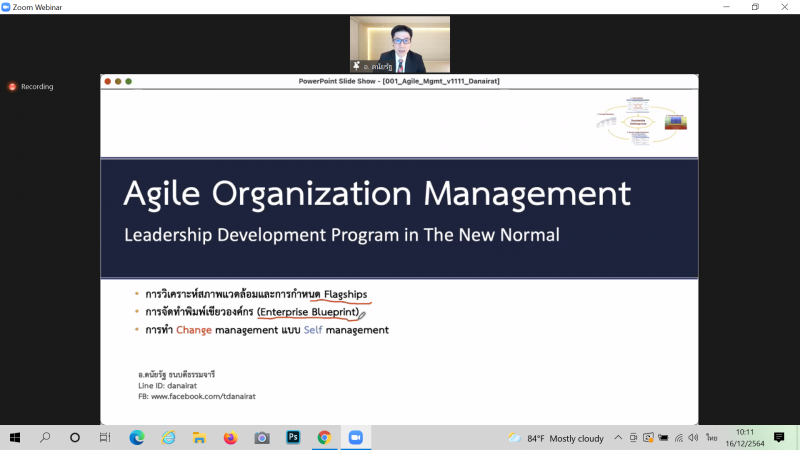Viewport: 800px width, 450px height.
Task: Select the speaker video thumbnail
Action: [400, 44]
